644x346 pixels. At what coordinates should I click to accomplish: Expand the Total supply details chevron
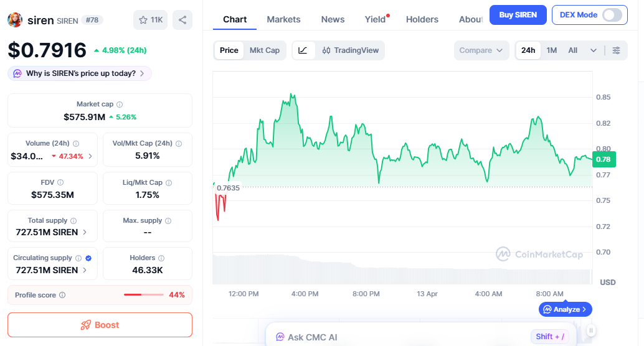point(85,232)
